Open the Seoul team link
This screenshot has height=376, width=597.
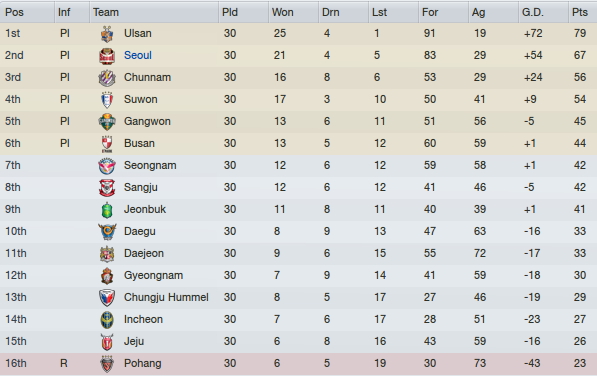tap(138, 55)
